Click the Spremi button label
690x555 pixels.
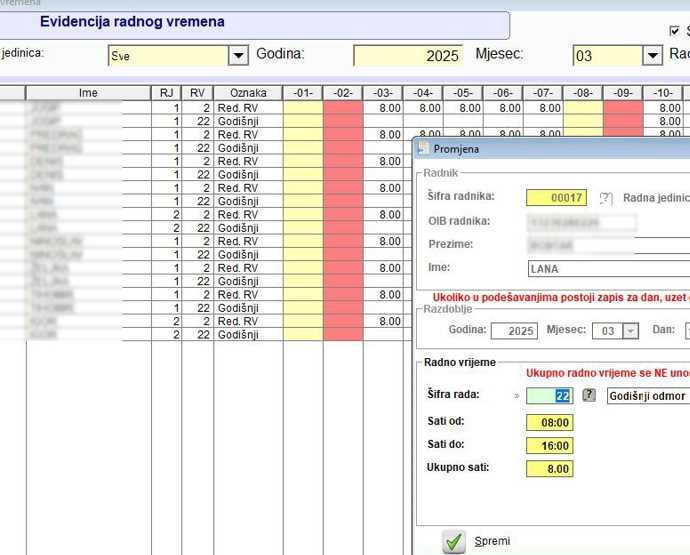click(491, 541)
